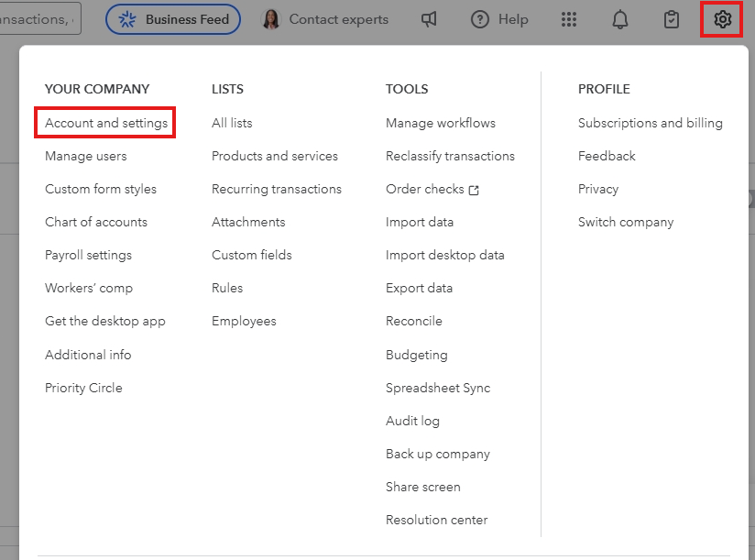The width and height of the screenshot is (755, 560).
Task: Open the Audit log
Action: point(412,421)
